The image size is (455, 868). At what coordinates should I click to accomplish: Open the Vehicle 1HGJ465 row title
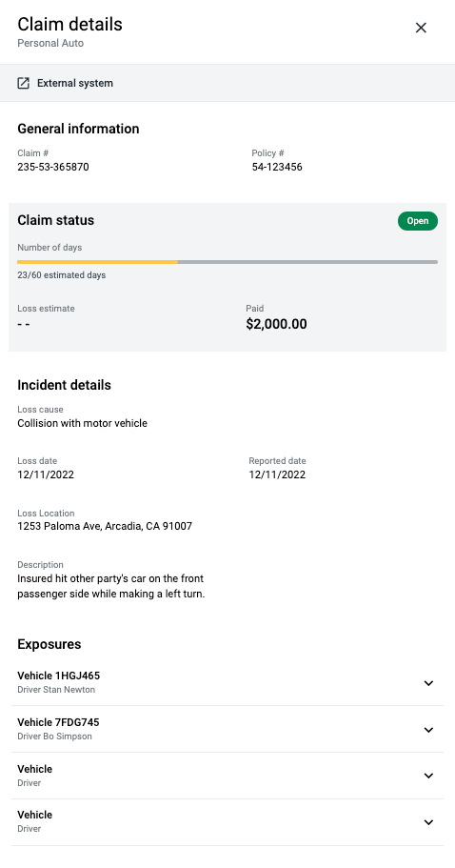tap(59, 676)
